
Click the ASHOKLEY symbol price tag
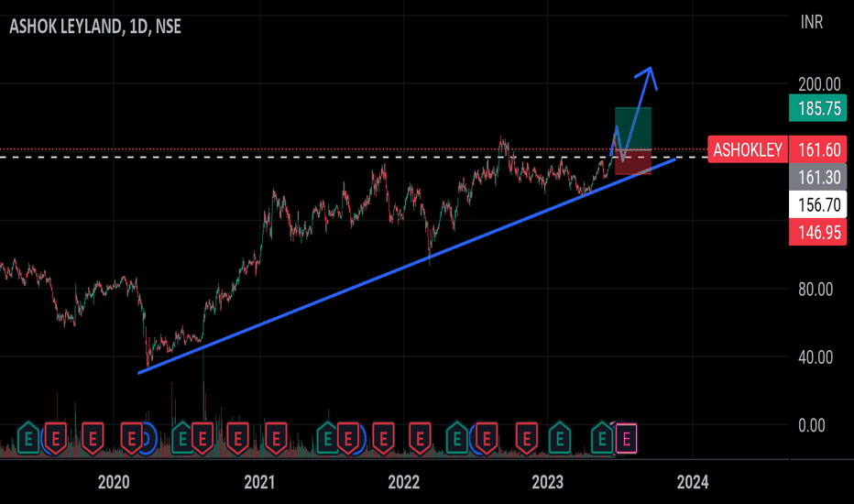point(748,149)
